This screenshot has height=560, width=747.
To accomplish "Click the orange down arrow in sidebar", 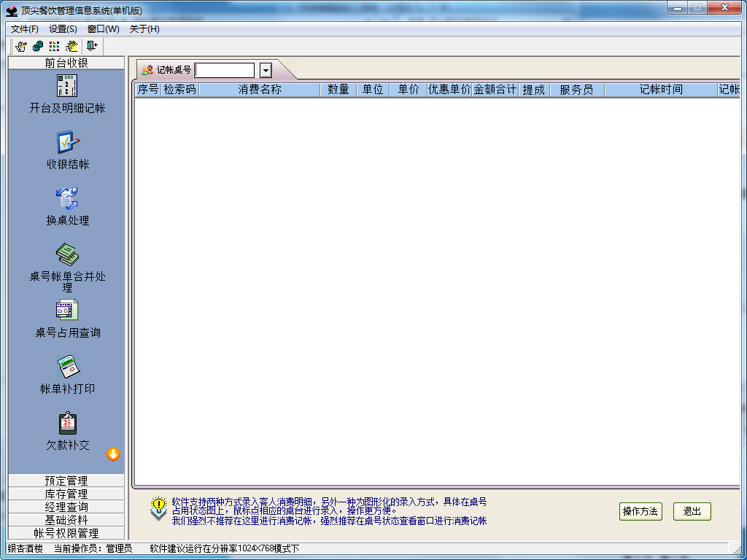I will click(x=114, y=454).
